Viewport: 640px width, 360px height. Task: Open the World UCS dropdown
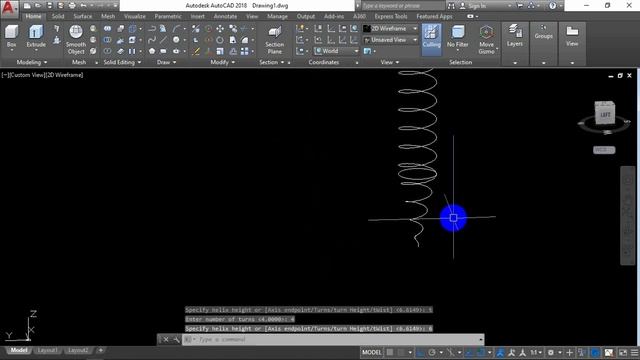336,51
